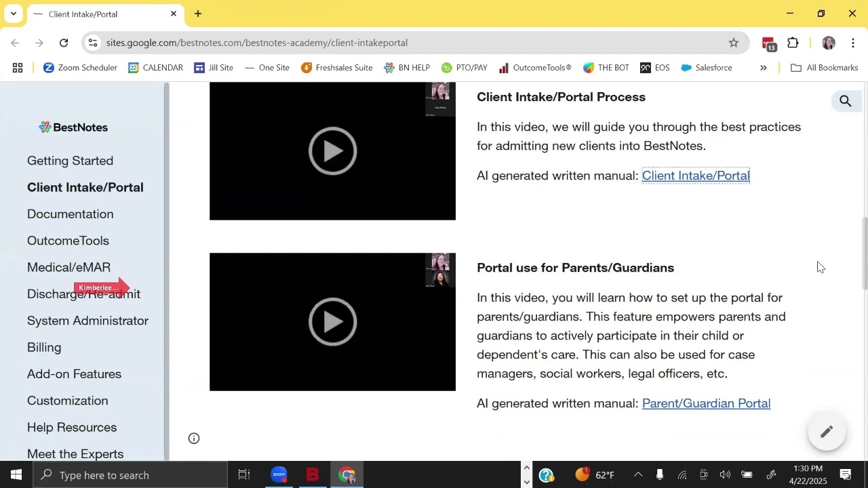Open the volume speaker tray icon

click(725, 475)
